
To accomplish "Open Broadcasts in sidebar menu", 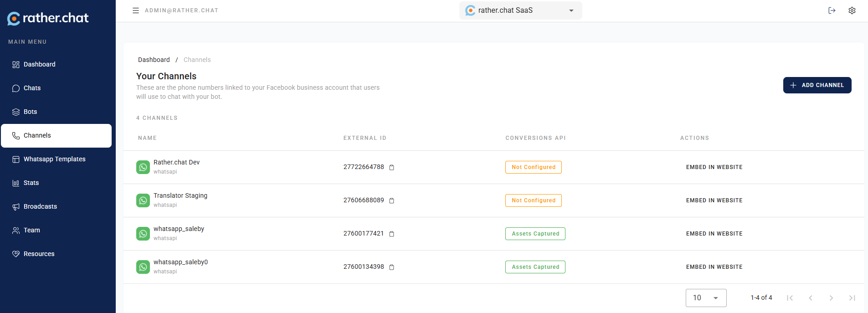I will point(56,206).
